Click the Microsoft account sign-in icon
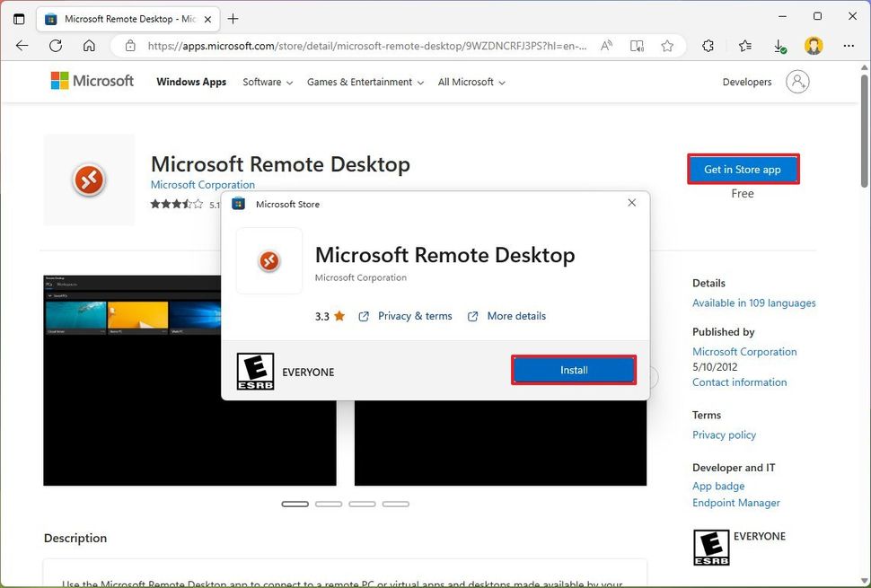Viewport: 871px width, 588px height. [x=797, y=81]
